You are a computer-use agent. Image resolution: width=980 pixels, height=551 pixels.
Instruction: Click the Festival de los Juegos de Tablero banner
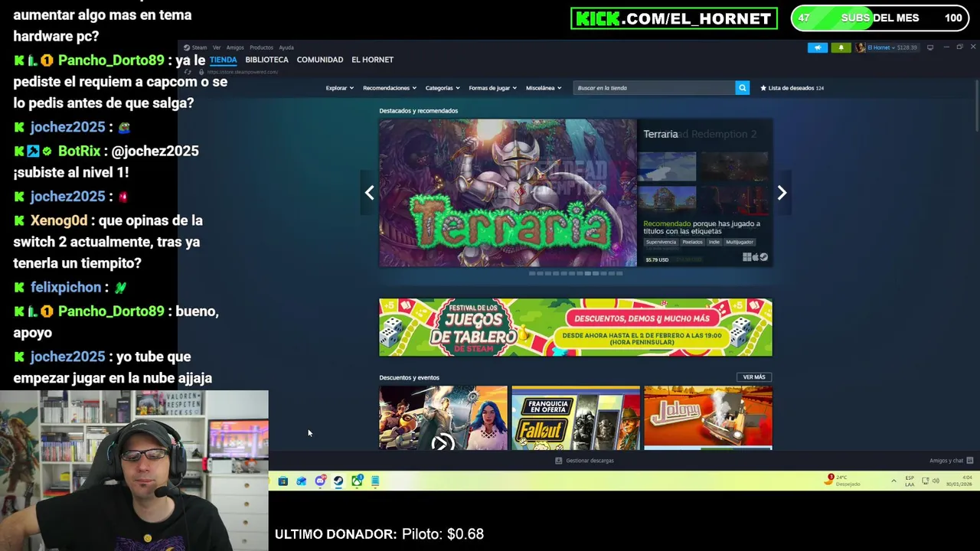tap(576, 328)
